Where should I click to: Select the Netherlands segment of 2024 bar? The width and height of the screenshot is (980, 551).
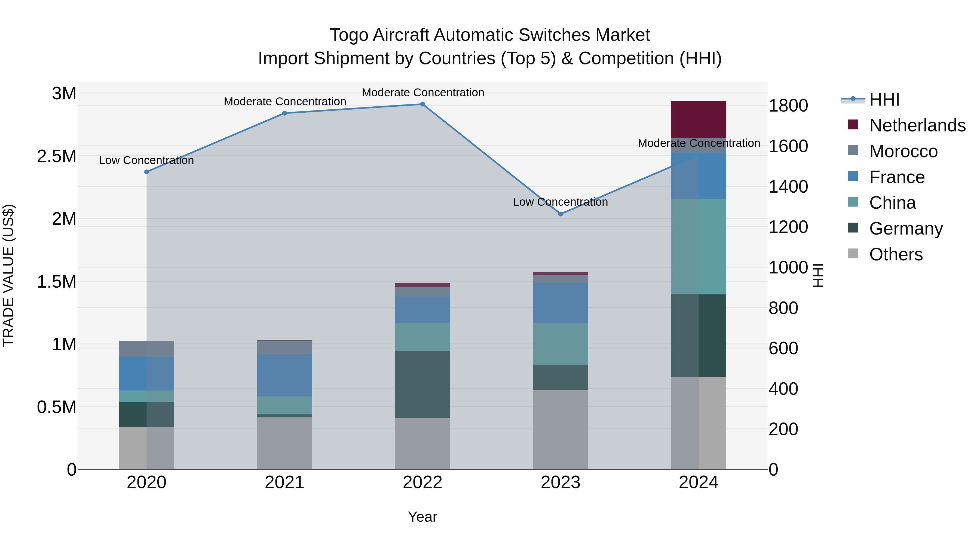pyautogui.click(x=699, y=119)
